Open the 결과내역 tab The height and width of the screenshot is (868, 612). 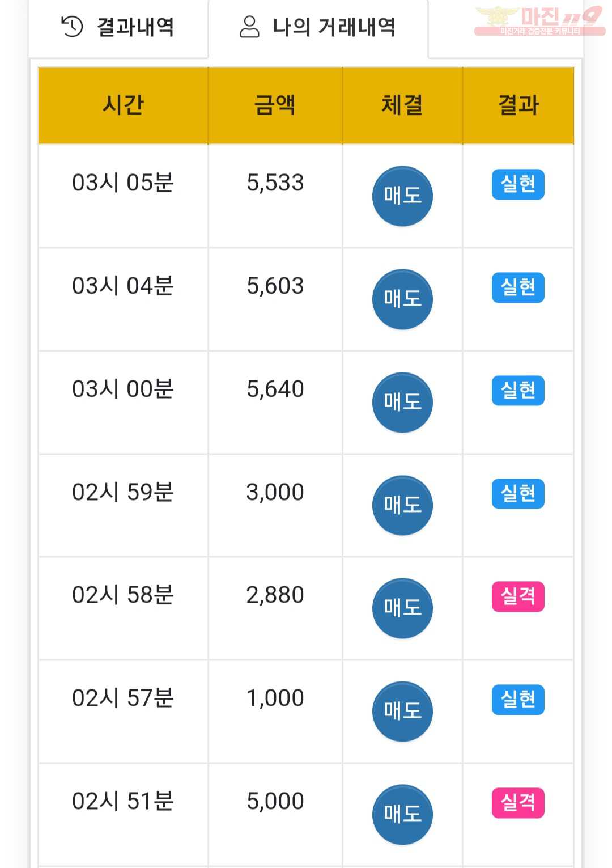click(x=118, y=27)
